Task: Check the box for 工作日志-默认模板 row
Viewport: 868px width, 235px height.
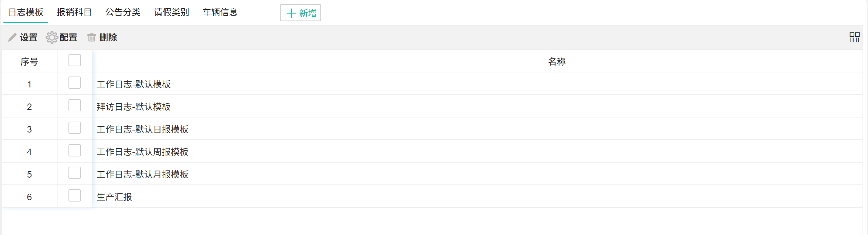Action: coord(74,83)
